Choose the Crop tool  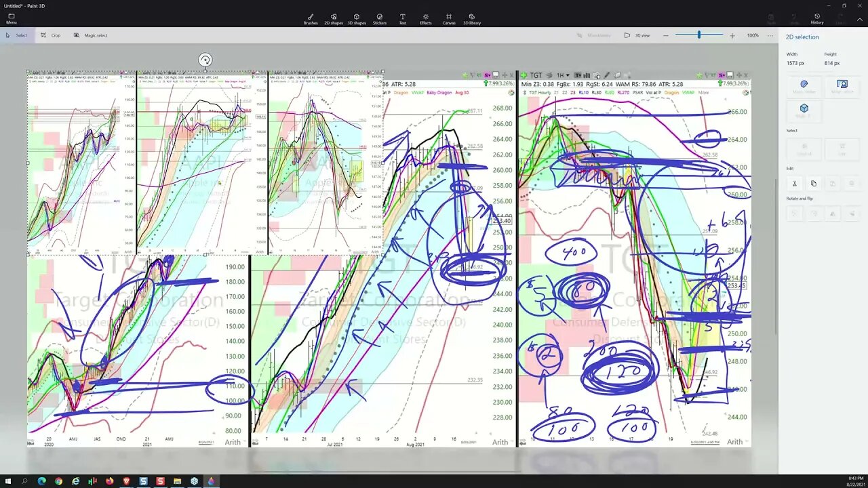click(51, 35)
